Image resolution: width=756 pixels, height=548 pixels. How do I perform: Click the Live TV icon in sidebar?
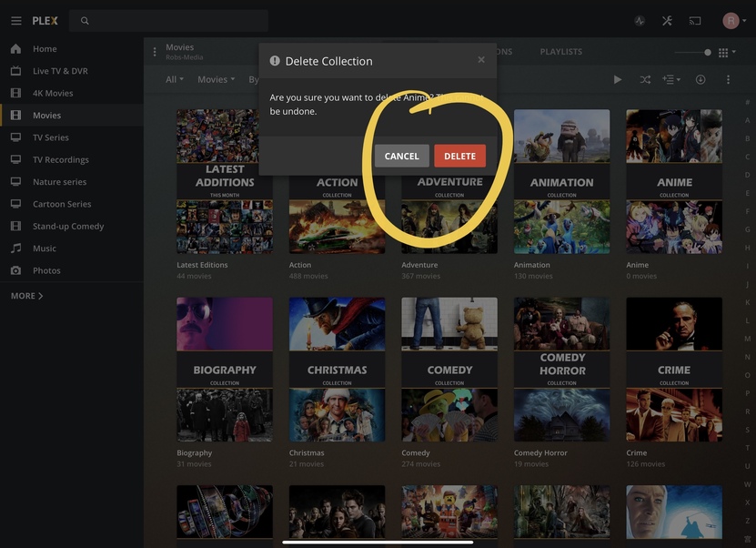15,71
